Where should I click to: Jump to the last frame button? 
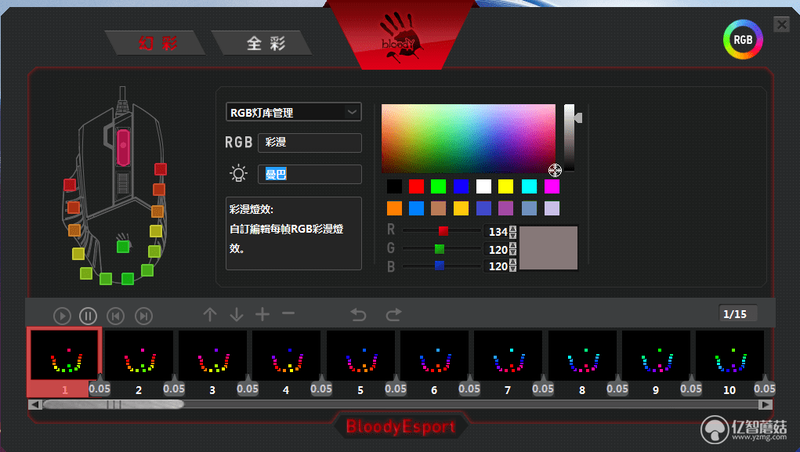143,316
